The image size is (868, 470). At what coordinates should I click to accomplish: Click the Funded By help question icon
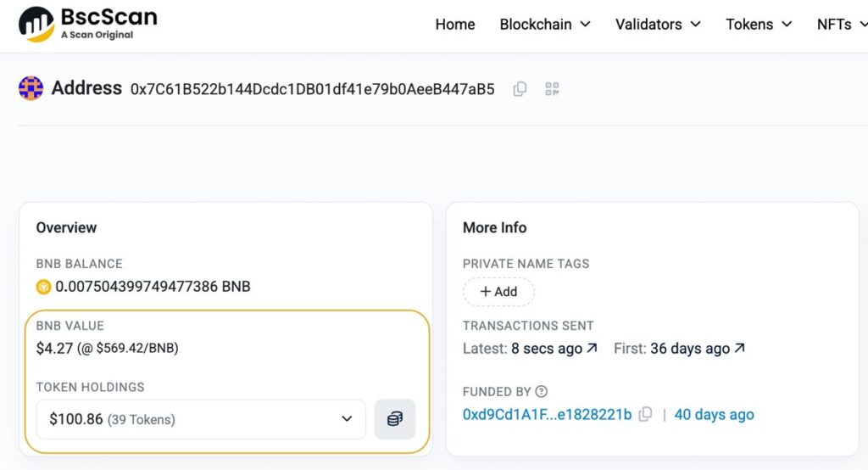click(542, 391)
